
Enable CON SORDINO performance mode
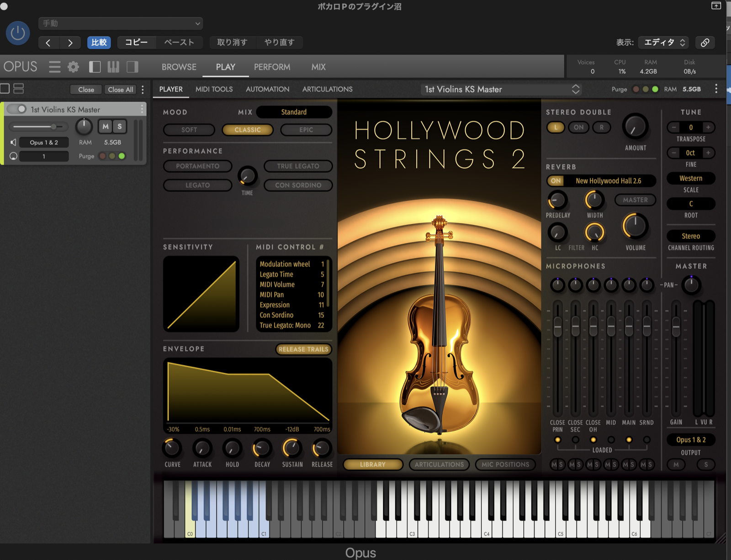298,185
